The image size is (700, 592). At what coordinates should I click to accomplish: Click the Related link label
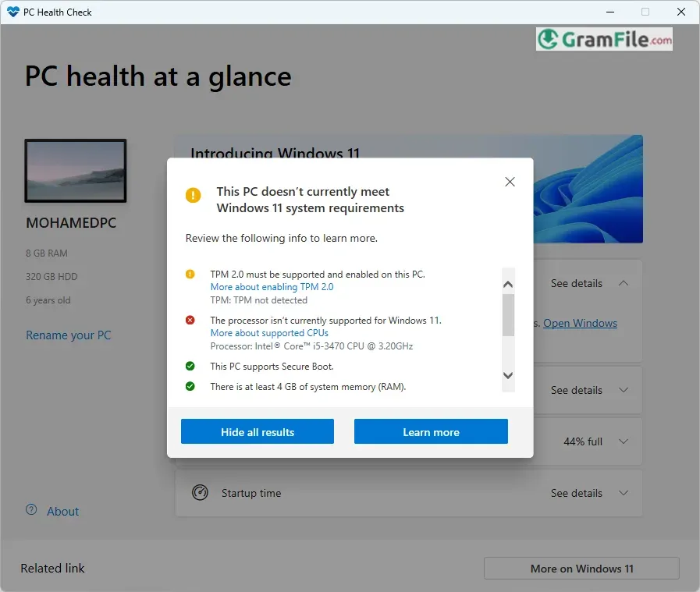click(x=52, y=568)
